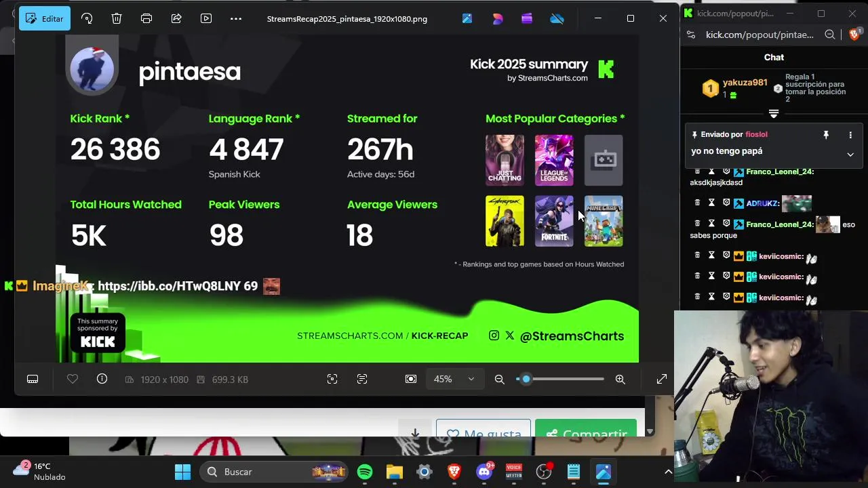Click the Kick popout address bar URL
Image resolution: width=868 pixels, height=488 pixels.
coord(759,35)
